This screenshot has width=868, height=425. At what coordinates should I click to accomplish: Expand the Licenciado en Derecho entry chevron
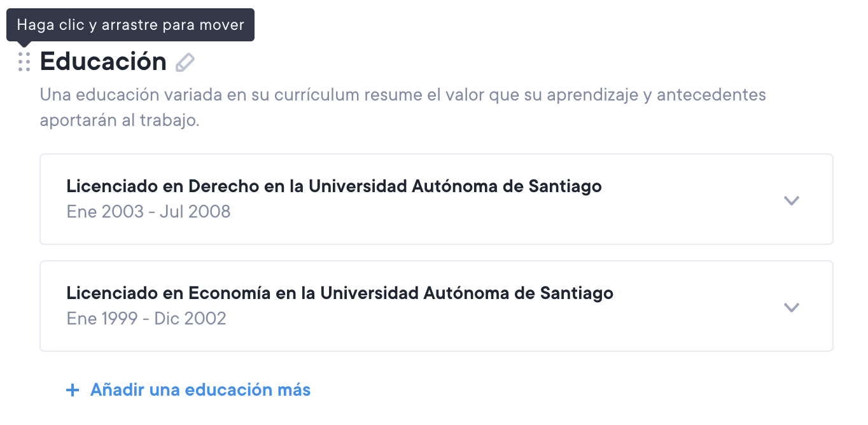click(x=791, y=200)
